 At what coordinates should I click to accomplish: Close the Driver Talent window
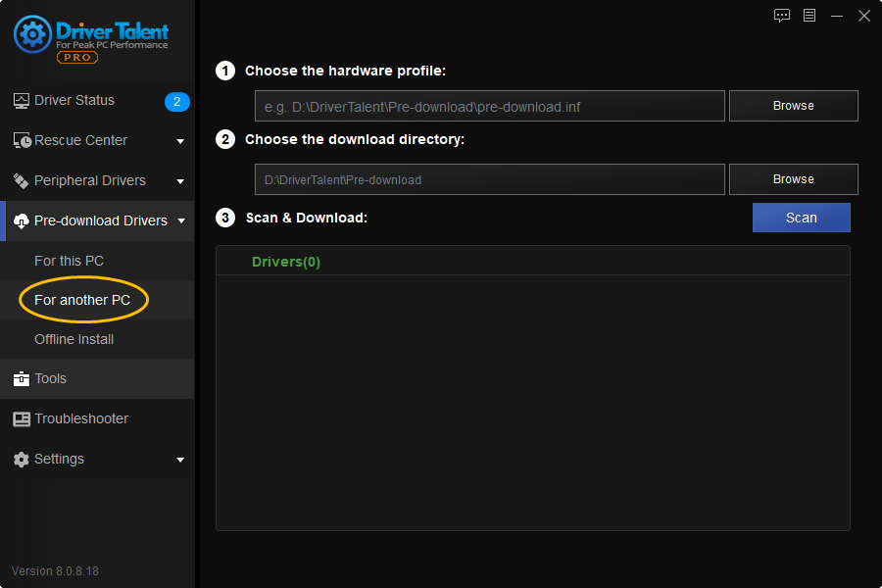(864, 16)
